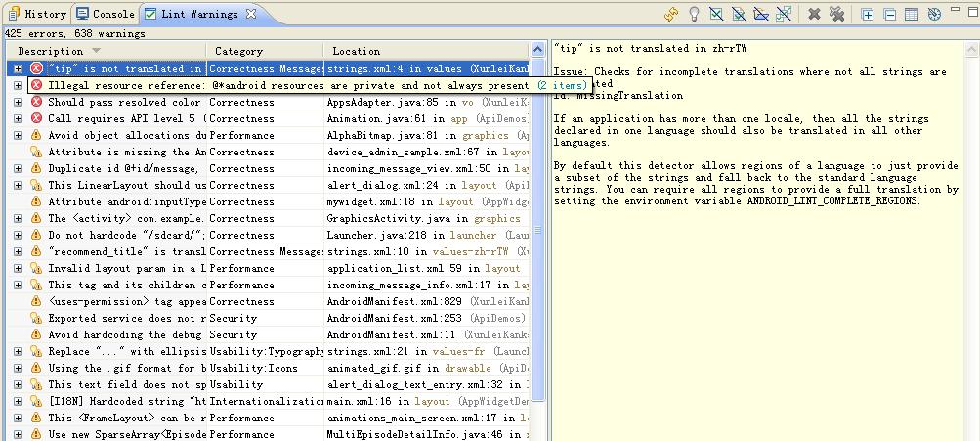Select the "recommend_title" is translated row

tap(268, 251)
